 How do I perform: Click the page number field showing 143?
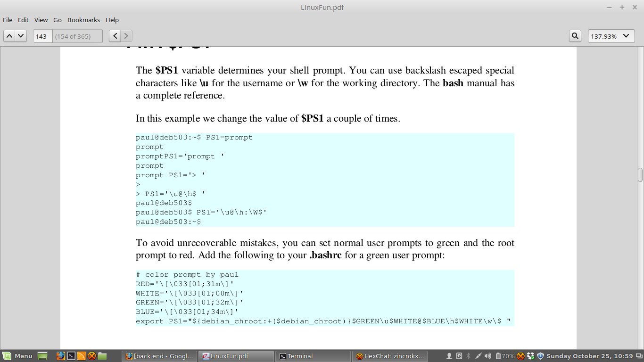(42, 36)
